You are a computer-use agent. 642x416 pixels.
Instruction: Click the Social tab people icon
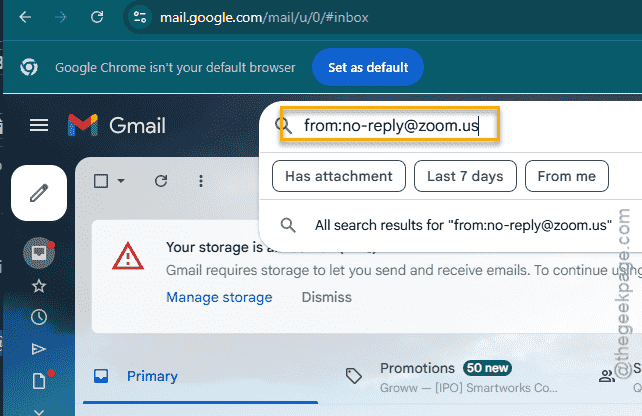click(x=606, y=376)
